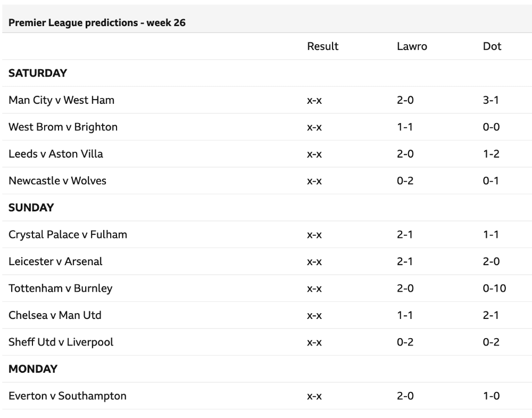Click the MONDAY section heading
This screenshot has height=418, width=532.
[33, 369]
